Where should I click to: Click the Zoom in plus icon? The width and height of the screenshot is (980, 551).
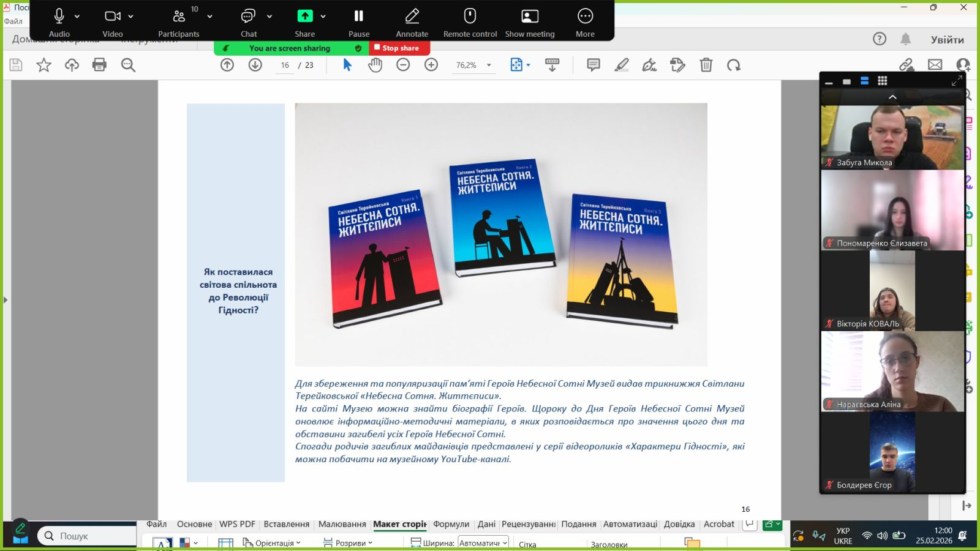tap(431, 65)
